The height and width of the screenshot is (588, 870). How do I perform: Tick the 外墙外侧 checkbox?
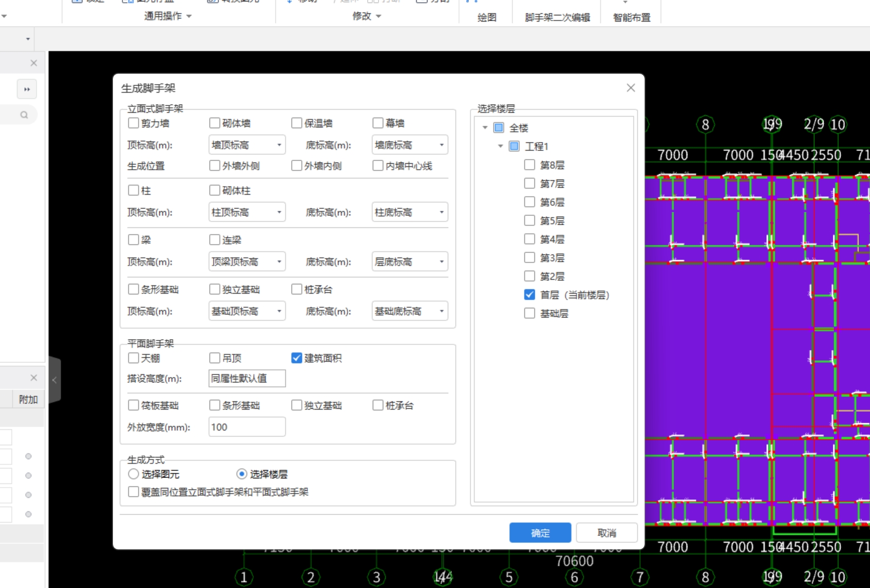pyautogui.click(x=215, y=165)
